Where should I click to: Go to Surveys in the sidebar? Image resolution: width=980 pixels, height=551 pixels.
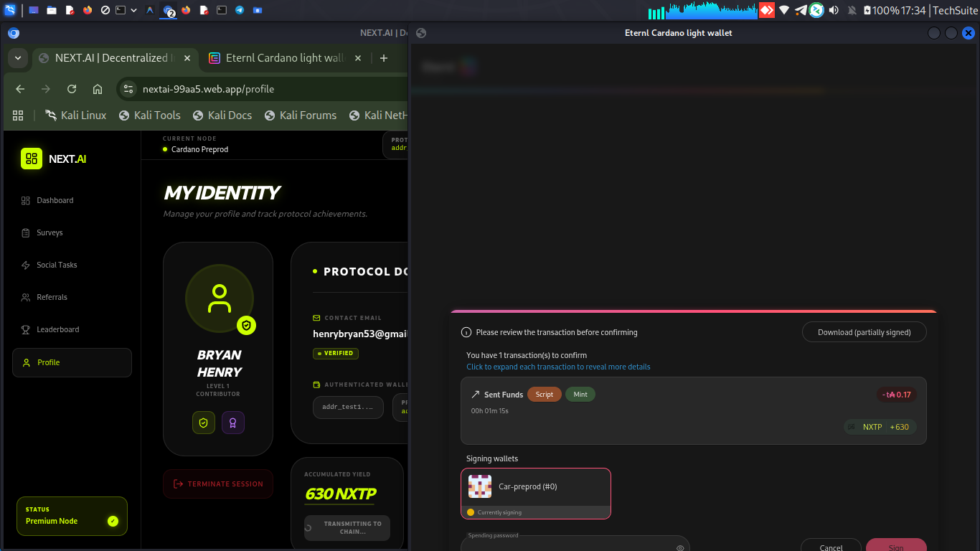point(72,232)
